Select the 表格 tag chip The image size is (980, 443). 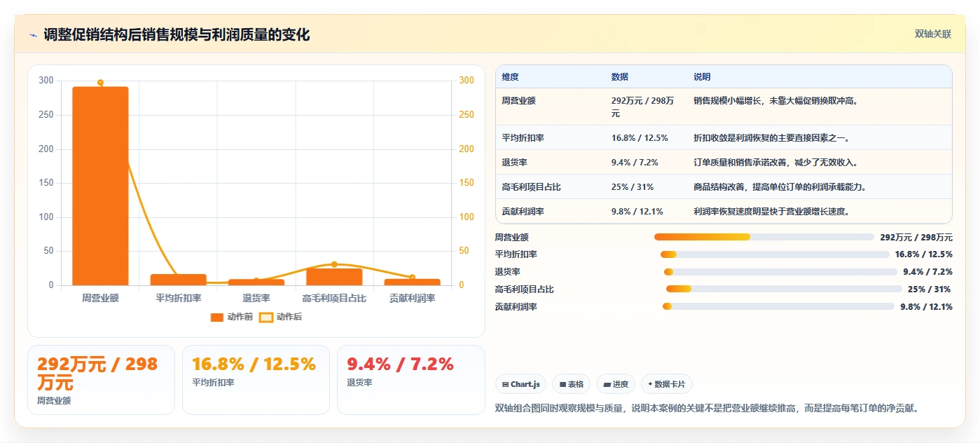(572, 384)
